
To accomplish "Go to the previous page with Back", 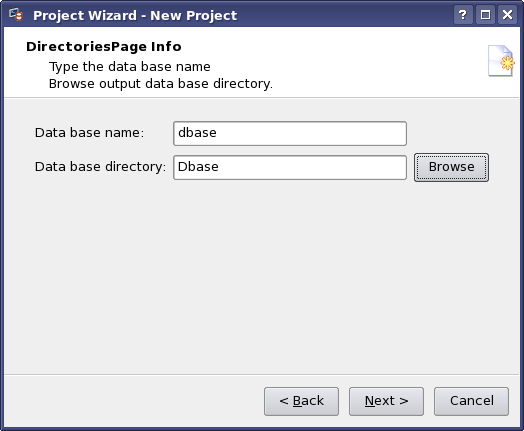I will pos(301,401).
